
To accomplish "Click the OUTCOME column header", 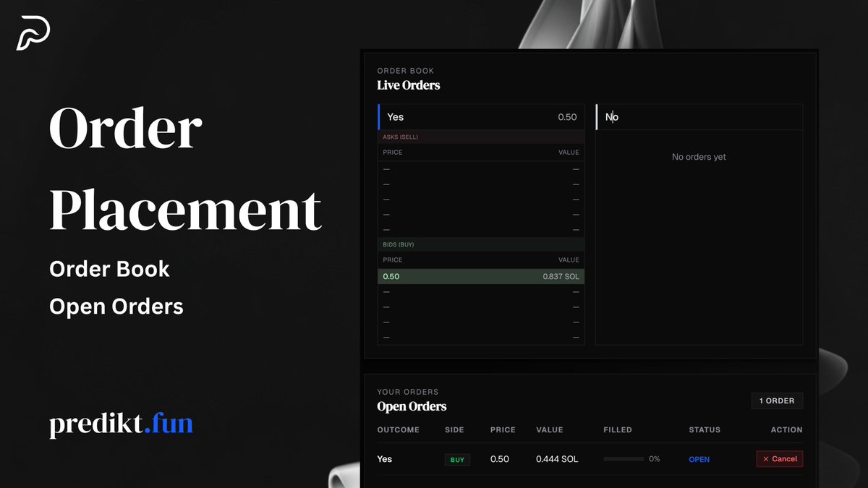I will pos(398,429).
